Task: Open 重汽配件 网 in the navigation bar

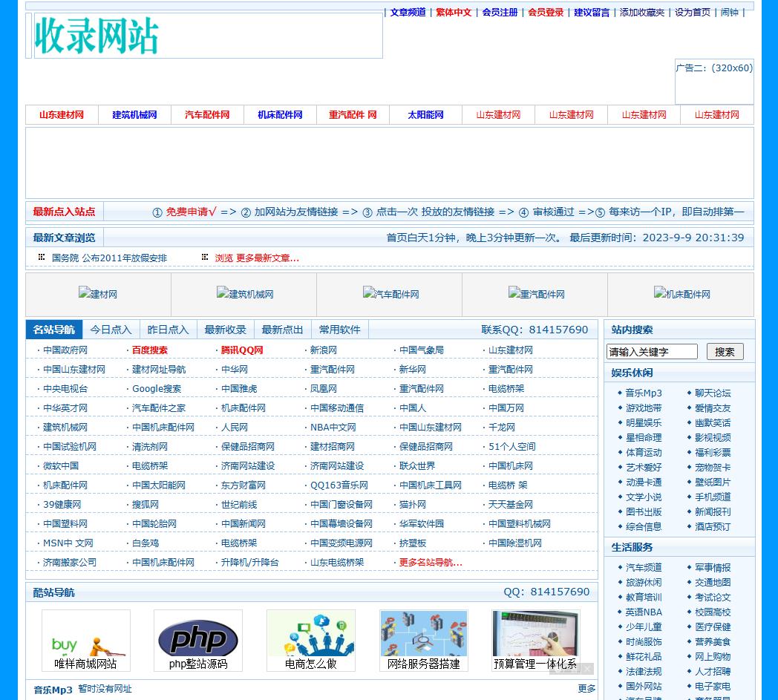Action: click(x=353, y=115)
